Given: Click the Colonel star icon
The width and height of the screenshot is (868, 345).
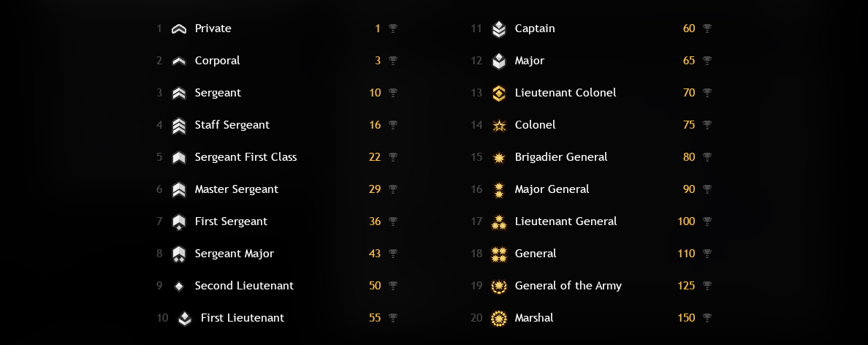Looking at the screenshot, I should 499,126.
